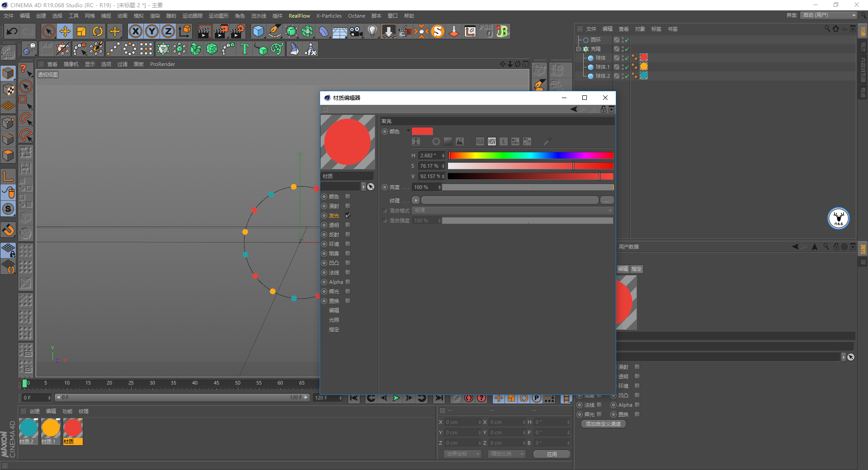Enable the 颜色 channel checkbox
Screen dimensions: 868x470
click(x=348, y=196)
